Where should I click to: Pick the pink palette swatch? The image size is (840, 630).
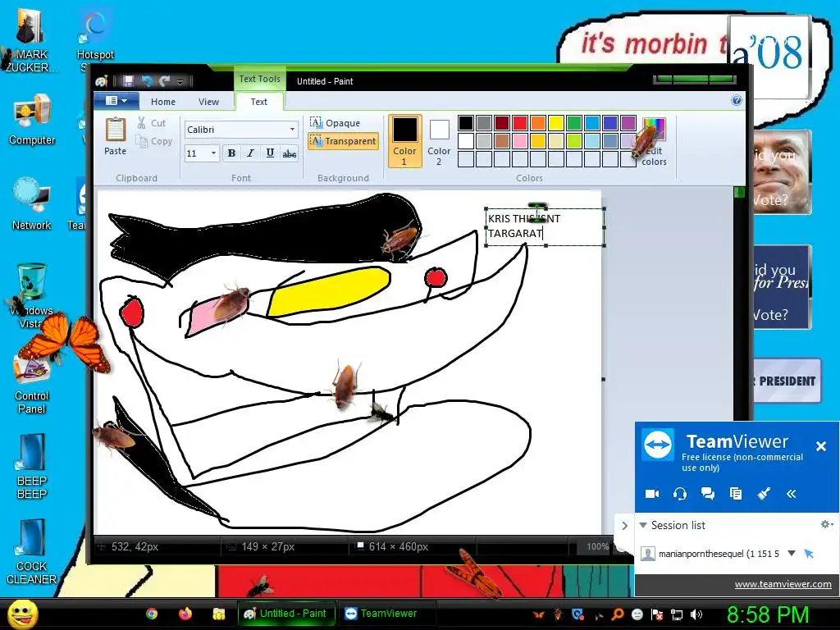coord(520,141)
